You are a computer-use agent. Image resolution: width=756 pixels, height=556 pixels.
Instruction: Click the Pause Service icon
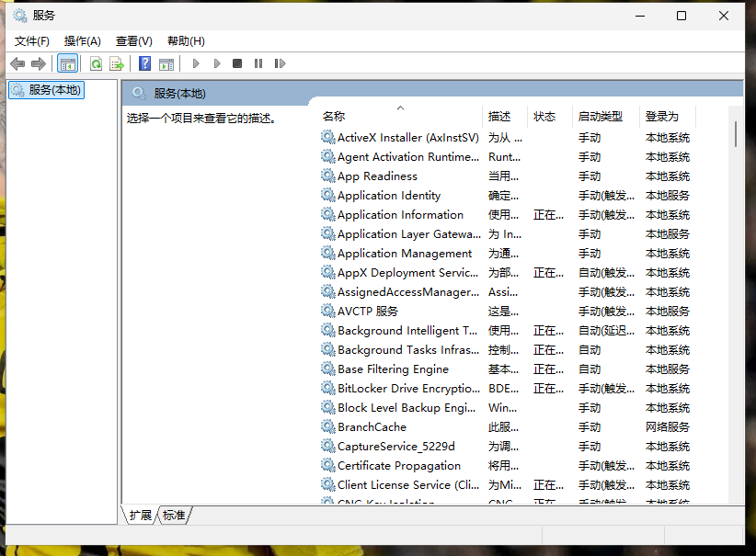coord(258,63)
